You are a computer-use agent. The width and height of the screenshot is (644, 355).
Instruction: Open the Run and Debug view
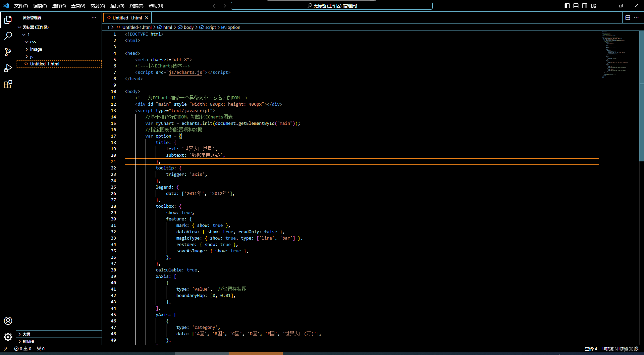8,68
